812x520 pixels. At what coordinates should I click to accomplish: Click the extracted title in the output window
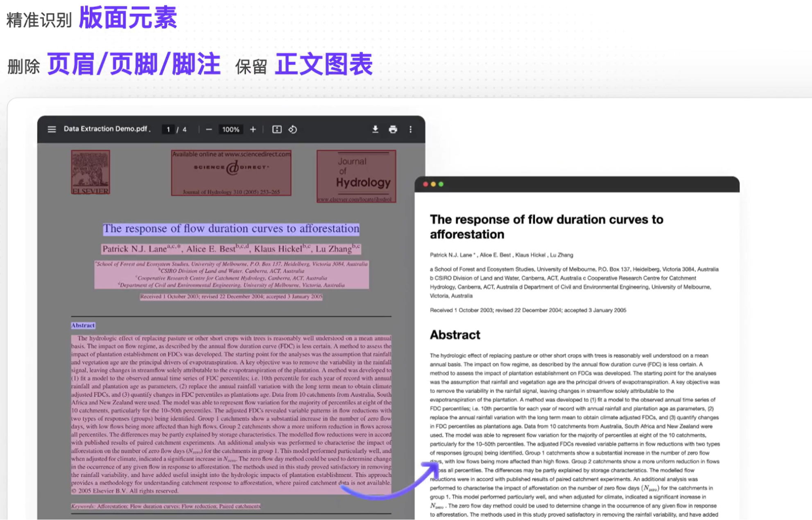[x=546, y=227]
